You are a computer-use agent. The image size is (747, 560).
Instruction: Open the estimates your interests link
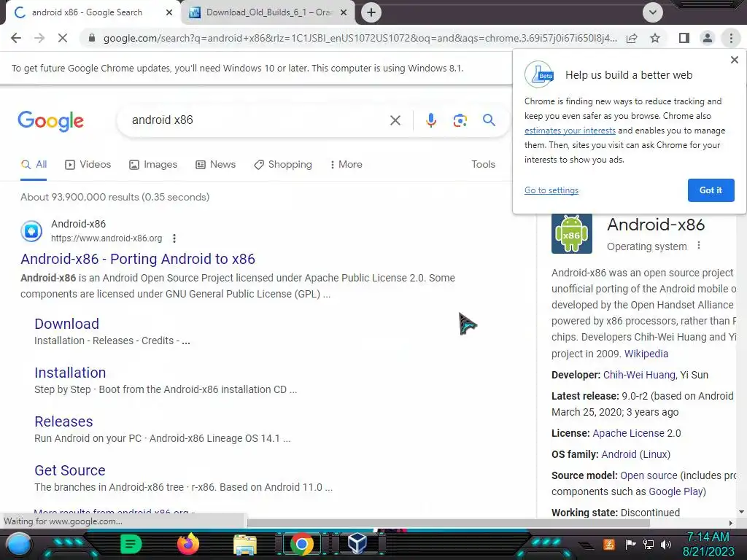point(570,131)
